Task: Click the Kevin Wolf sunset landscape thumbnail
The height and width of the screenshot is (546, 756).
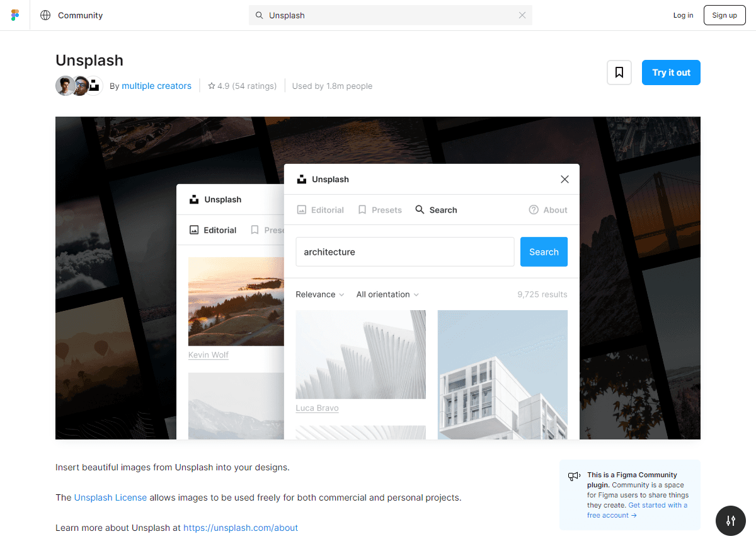Action: (x=237, y=301)
